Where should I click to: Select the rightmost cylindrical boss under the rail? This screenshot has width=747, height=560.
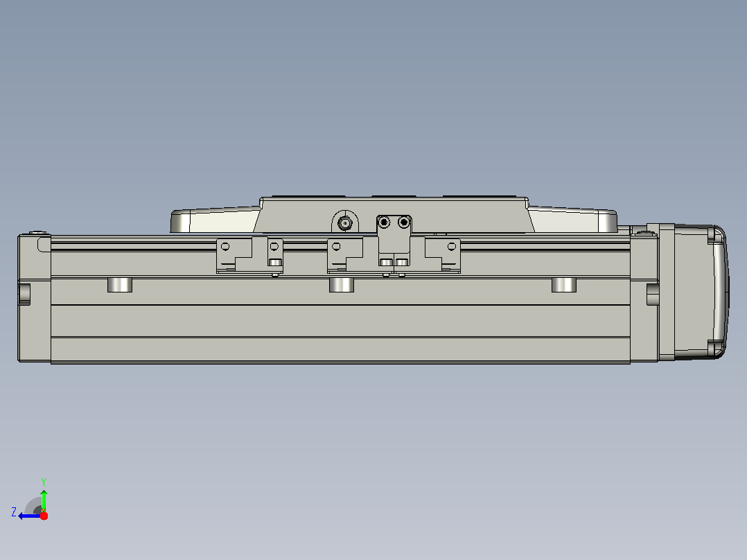click(564, 285)
